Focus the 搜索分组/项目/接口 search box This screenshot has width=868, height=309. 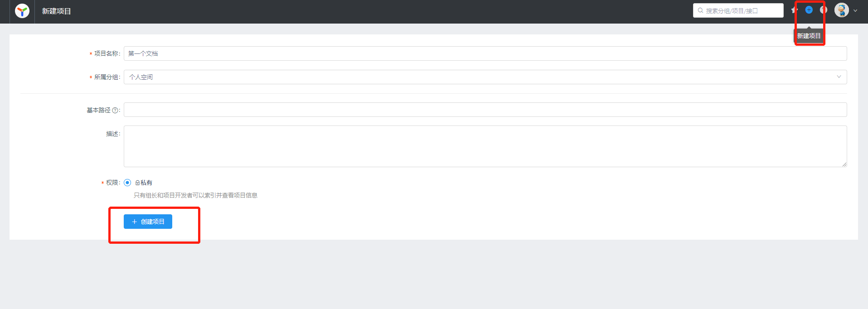[738, 10]
